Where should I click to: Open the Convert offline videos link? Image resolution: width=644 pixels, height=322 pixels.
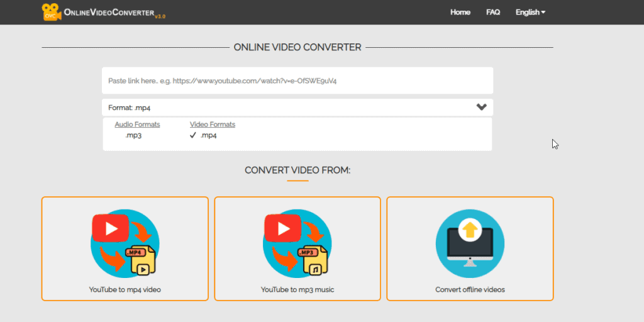click(x=470, y=289)
